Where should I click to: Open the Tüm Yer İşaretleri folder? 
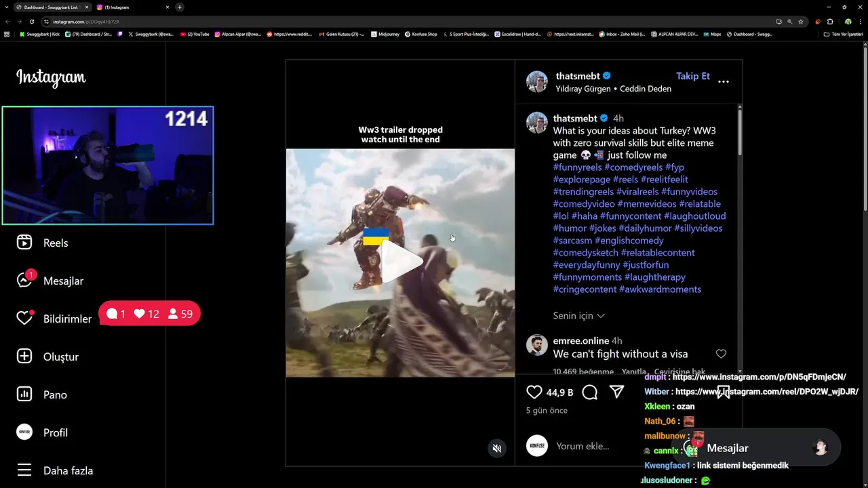point(844,34)
